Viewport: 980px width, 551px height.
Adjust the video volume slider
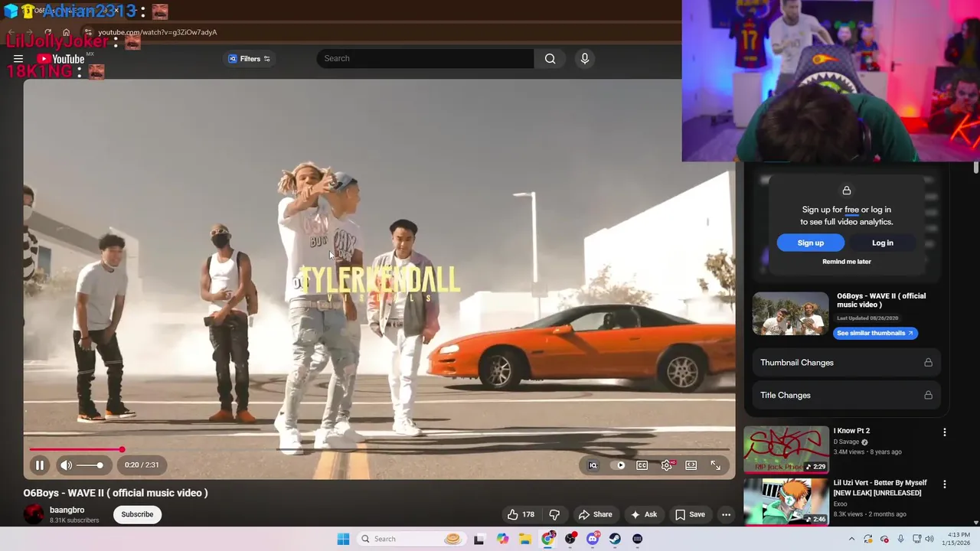(90, 465)
